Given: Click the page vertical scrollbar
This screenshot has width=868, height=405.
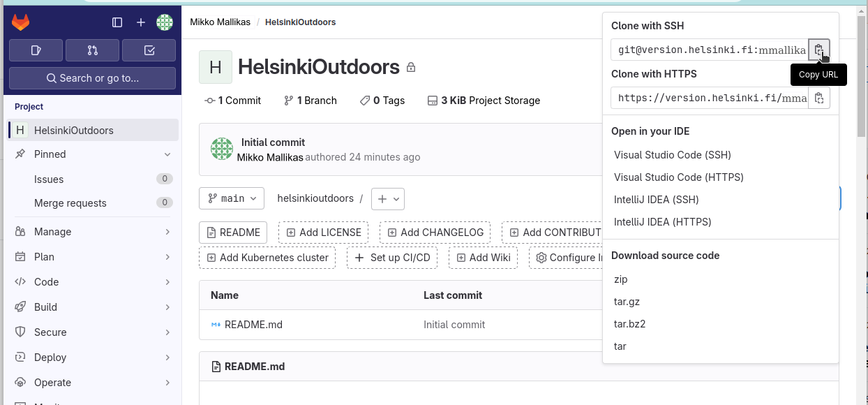Looking at the screenshot, I should [x=862, y=77].
